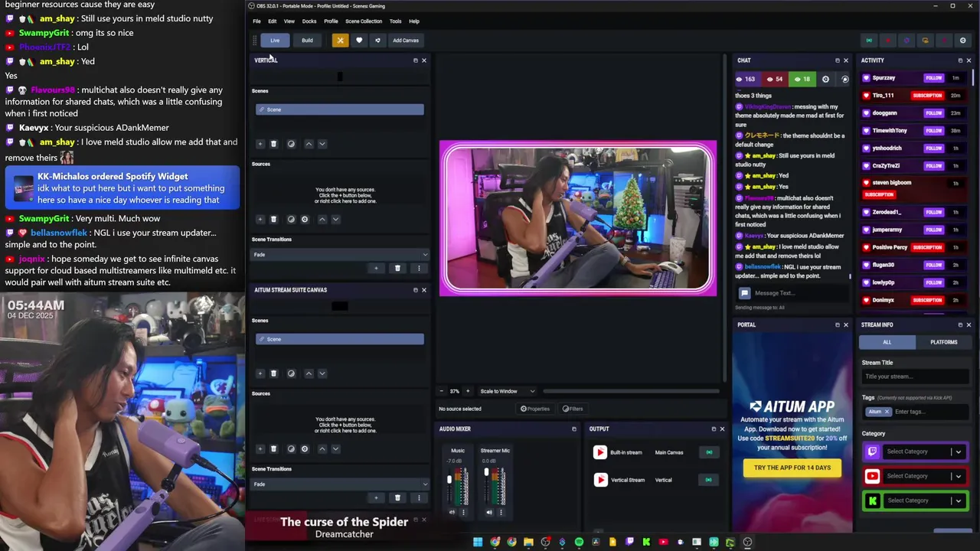Viewport: 980px width, 551px height.
Task: Click TRY THE APP FOR 14 DAYS
Action: click(792, 468)
